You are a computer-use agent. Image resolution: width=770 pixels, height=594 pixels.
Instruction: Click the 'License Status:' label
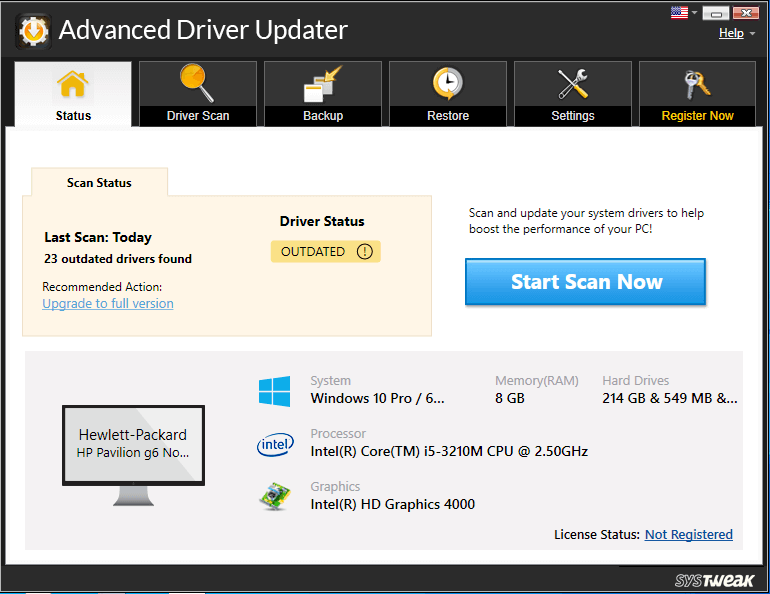tap(597, 534)
